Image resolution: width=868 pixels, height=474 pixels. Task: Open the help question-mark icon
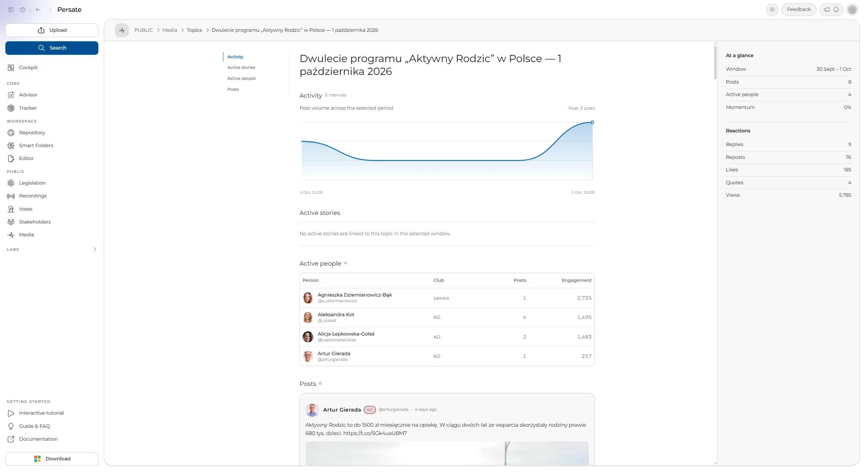tap(23, 10)
